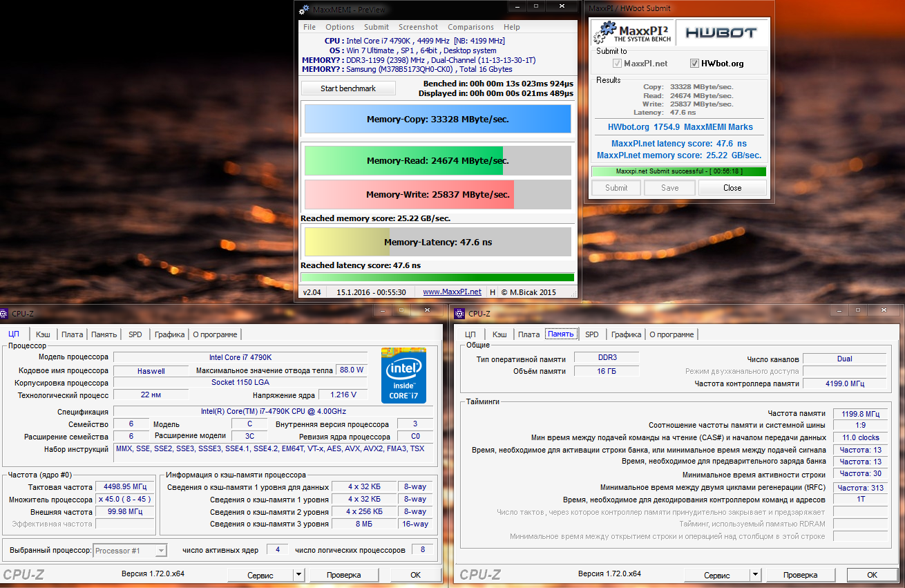Click the 99.98 МГц bus speed value
This screenshot has height=588, width=905.
[x=124, y=512]
